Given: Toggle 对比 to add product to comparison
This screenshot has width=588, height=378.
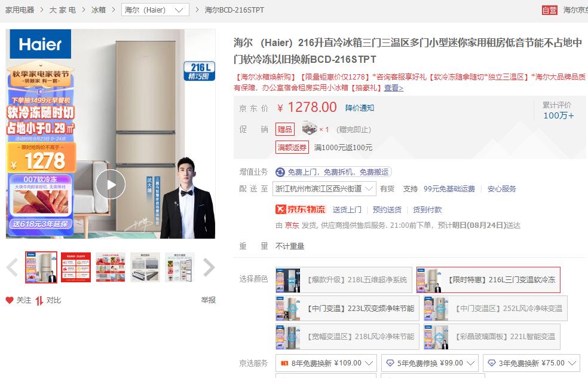Looking at the screenshot, I should [50, 299].
